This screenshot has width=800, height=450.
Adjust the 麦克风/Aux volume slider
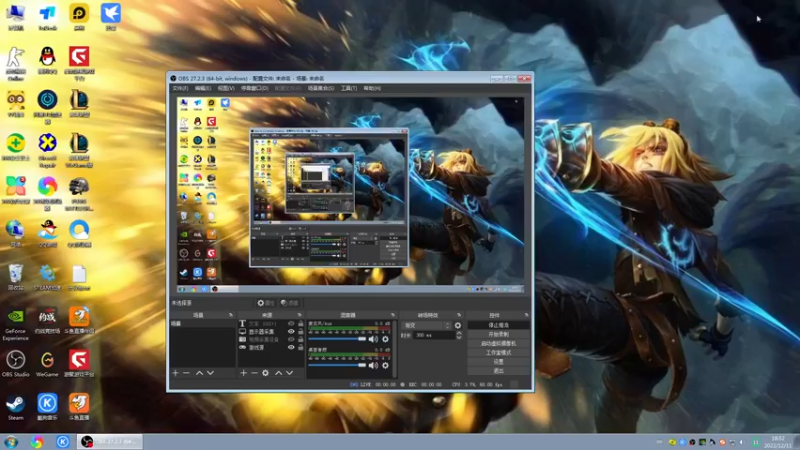(337, 339)
